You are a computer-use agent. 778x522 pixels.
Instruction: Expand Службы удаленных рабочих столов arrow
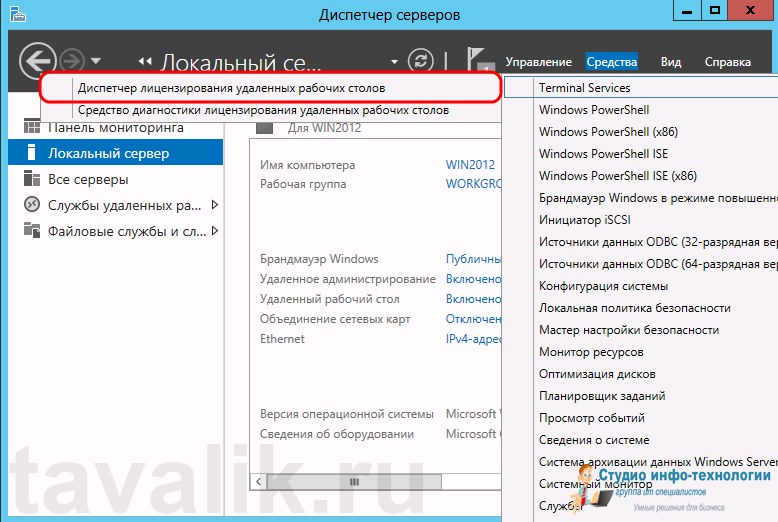tap(214, 206)
